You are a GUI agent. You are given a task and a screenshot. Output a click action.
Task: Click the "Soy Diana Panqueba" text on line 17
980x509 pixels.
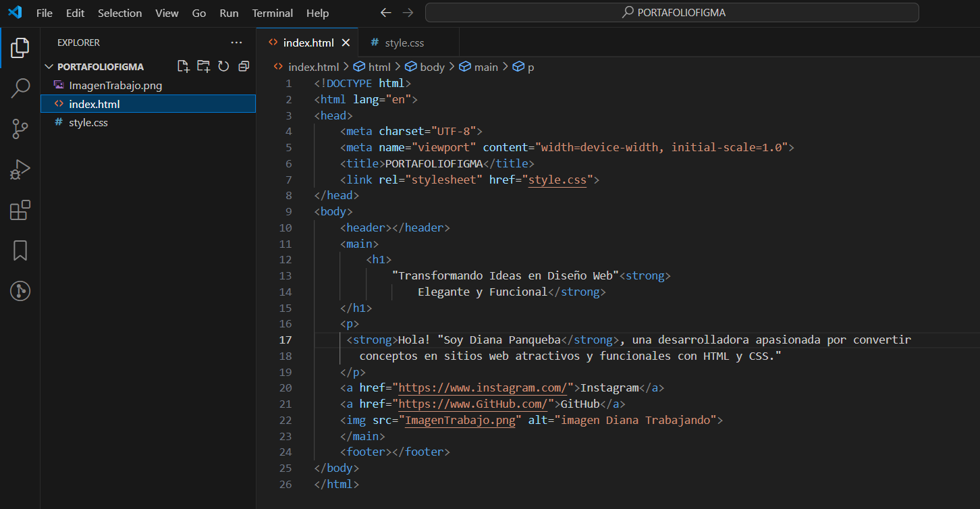click(499, 340)
